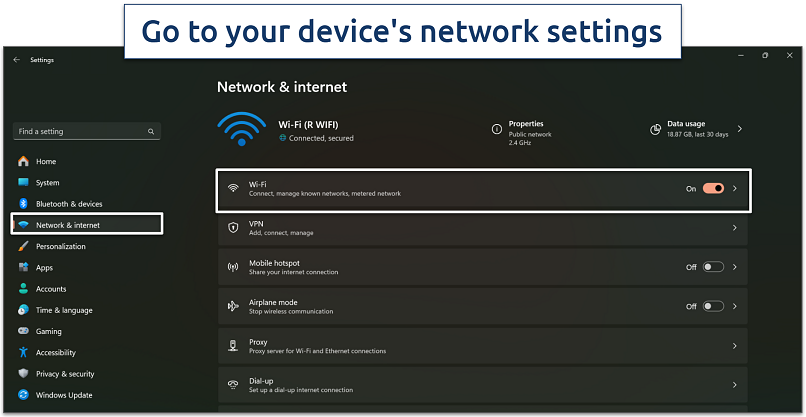The height and width of the screenshot is (417, 806).
Task: Turn off the Wi-Fi toggle
Action: pyautogui.click(x=713, y=188)
